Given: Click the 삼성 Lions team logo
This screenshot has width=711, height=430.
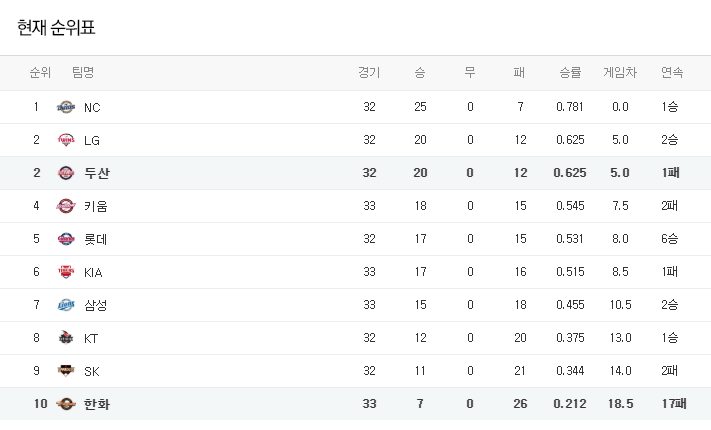Looking at the screenshot, I should coord(66,305).
